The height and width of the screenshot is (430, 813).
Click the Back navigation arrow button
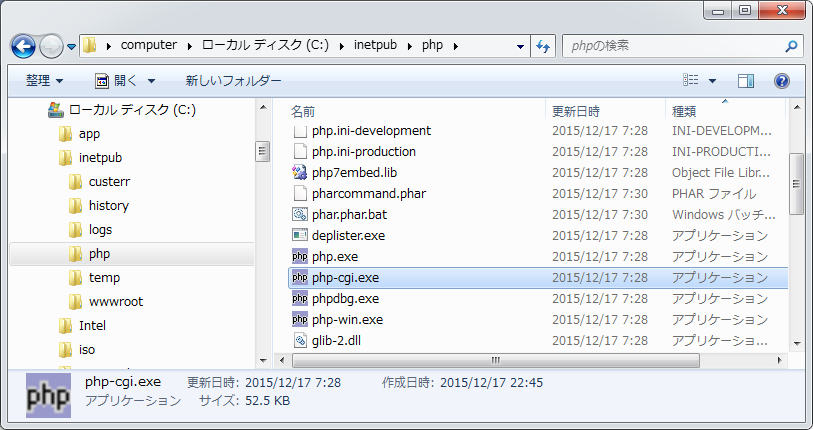(x=24, y=46)
